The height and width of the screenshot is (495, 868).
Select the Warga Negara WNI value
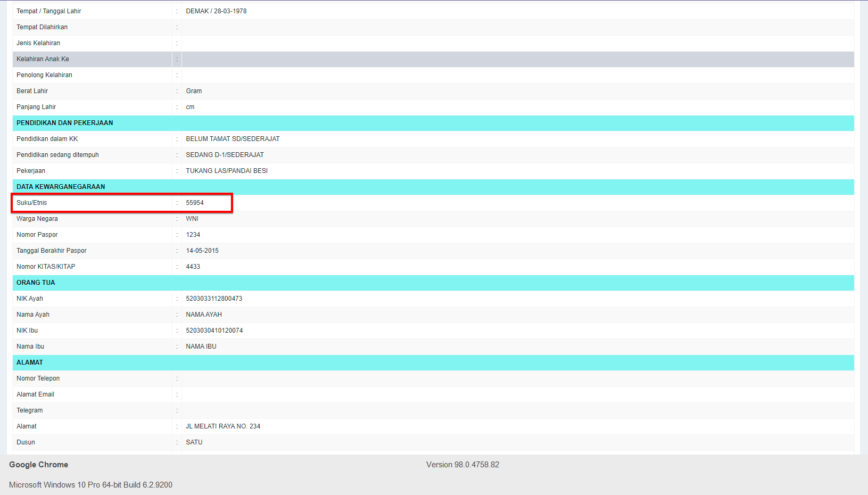pyautogui.click(x=191, y=219)
